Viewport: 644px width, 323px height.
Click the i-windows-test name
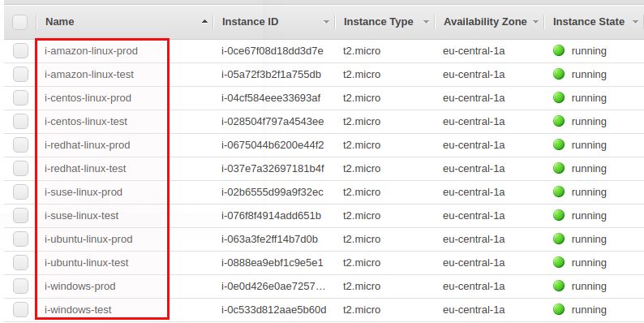click(78, 309)
